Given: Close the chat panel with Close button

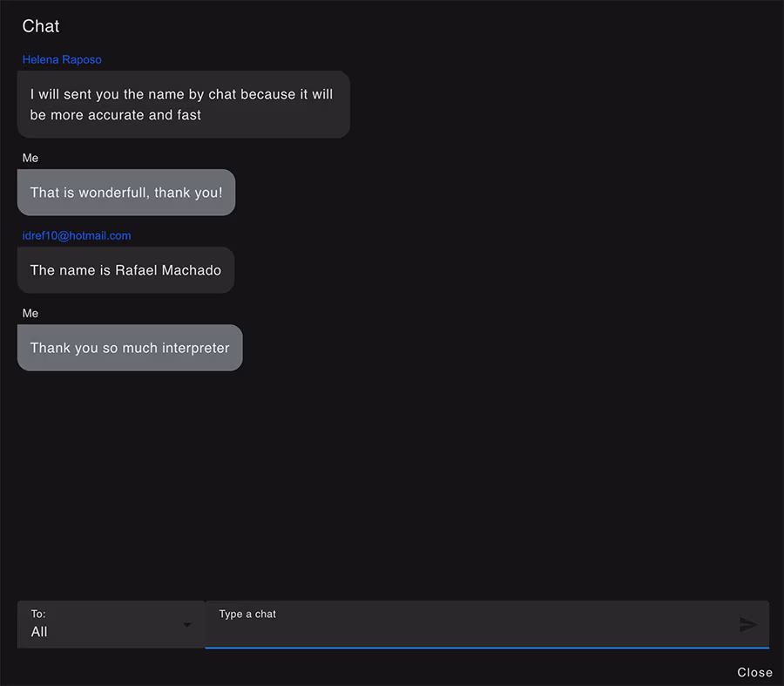Looking at the screenshot, I should click(754, 672).
